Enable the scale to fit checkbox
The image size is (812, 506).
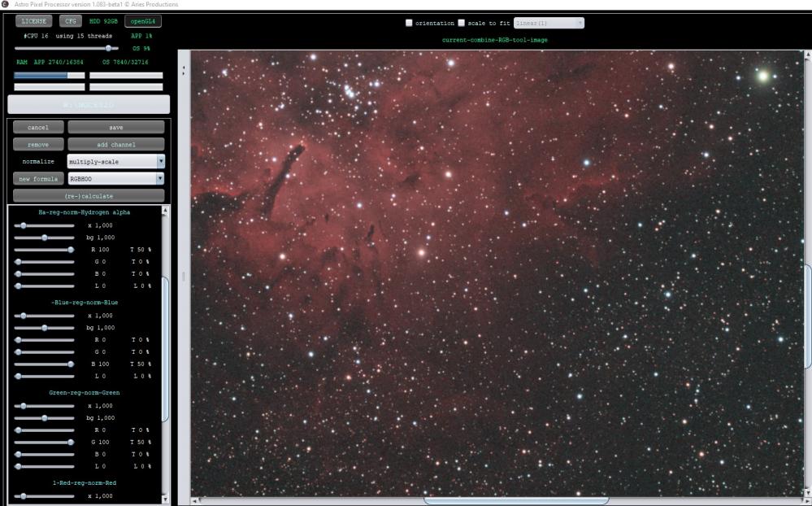coord(462,23)
